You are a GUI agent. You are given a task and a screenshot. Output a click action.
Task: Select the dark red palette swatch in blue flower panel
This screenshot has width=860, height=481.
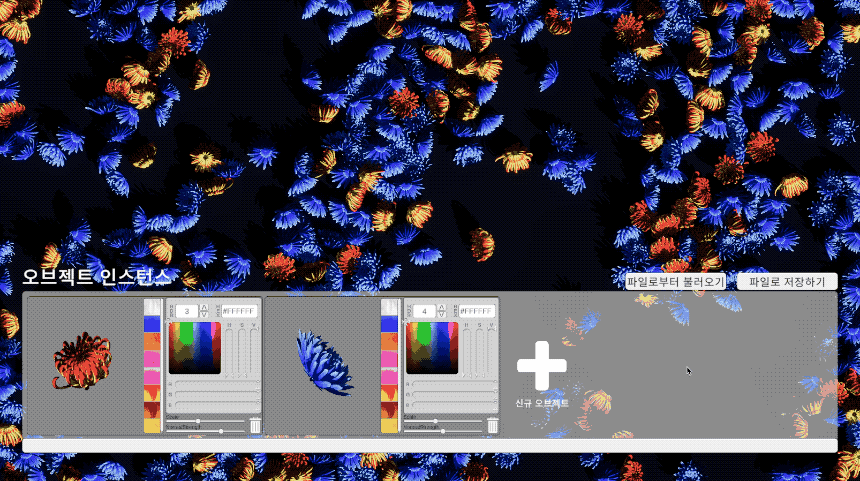click(389, 410)
